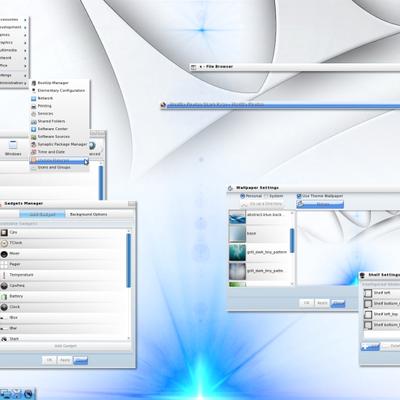400x400 pixels.
Task: Expand the Development submenu arrow
Action: [25, 28]
